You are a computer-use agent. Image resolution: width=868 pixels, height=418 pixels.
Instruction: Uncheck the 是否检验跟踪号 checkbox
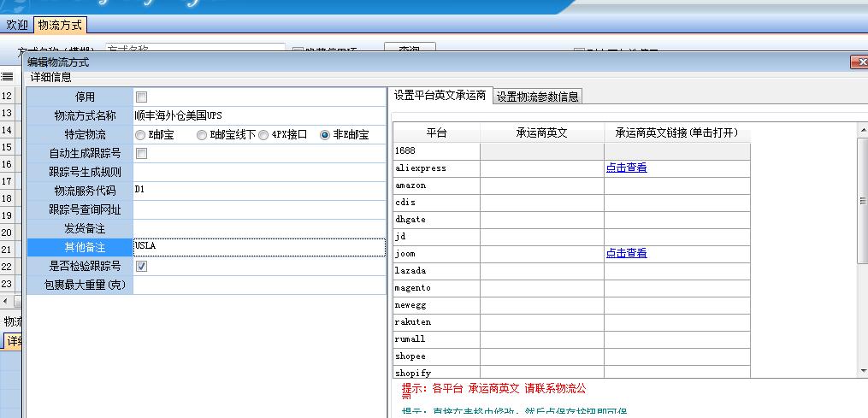pyautogui.click(x=141, y=266)
